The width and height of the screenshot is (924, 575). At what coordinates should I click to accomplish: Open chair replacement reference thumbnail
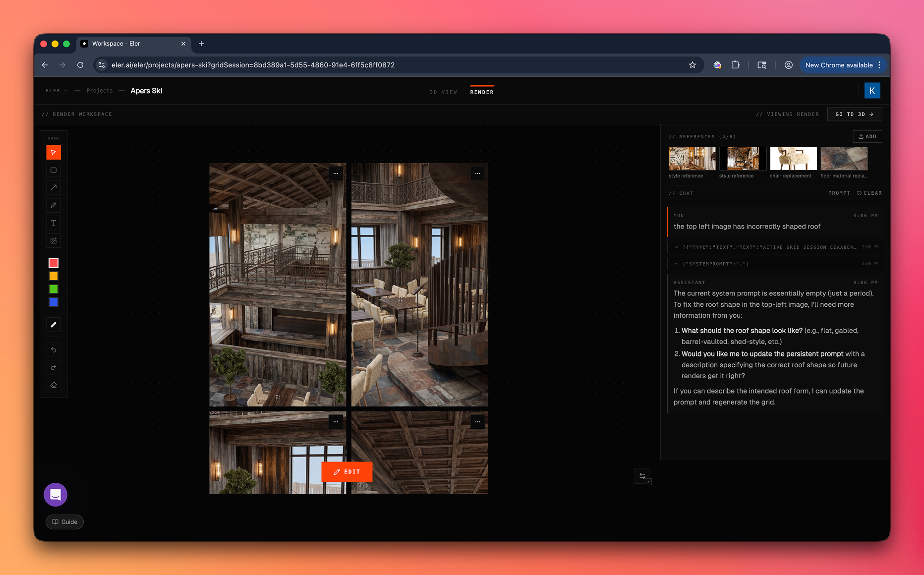[793, 159]
